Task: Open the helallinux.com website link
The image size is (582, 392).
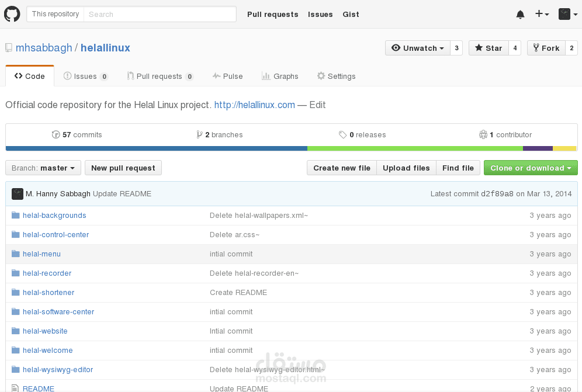Action: (x=254, y=105)
